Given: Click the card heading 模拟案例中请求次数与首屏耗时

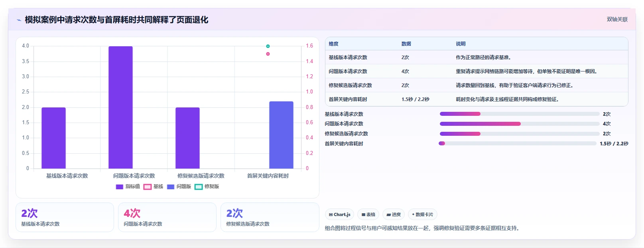Looking at the screenshot, I should [x=116, y=20].
